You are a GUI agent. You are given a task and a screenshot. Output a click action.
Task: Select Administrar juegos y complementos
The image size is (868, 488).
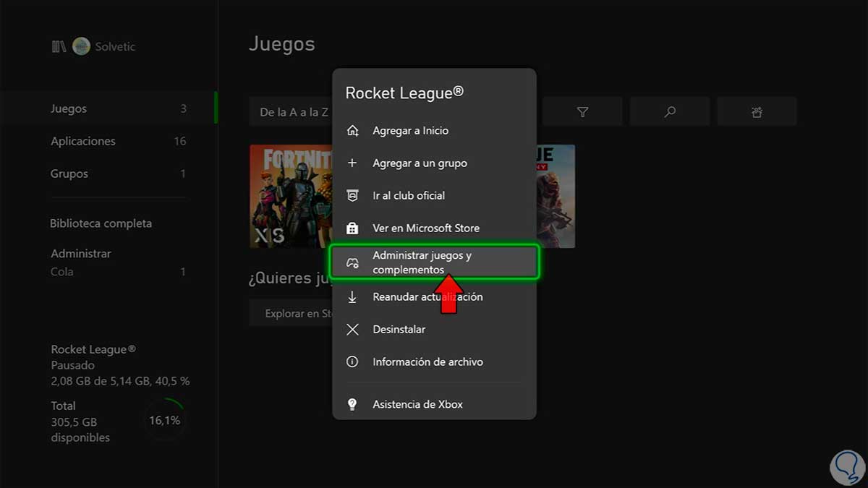point(434,262)
